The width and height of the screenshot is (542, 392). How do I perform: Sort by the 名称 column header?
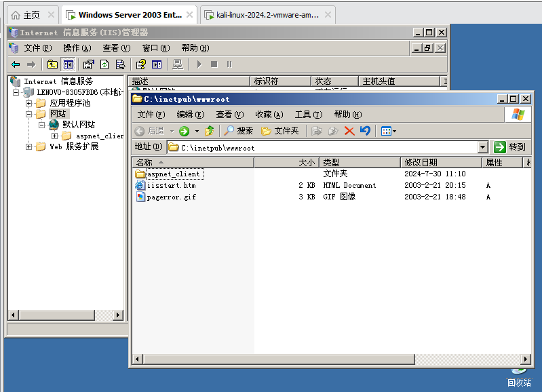click(x=193, y=163)
